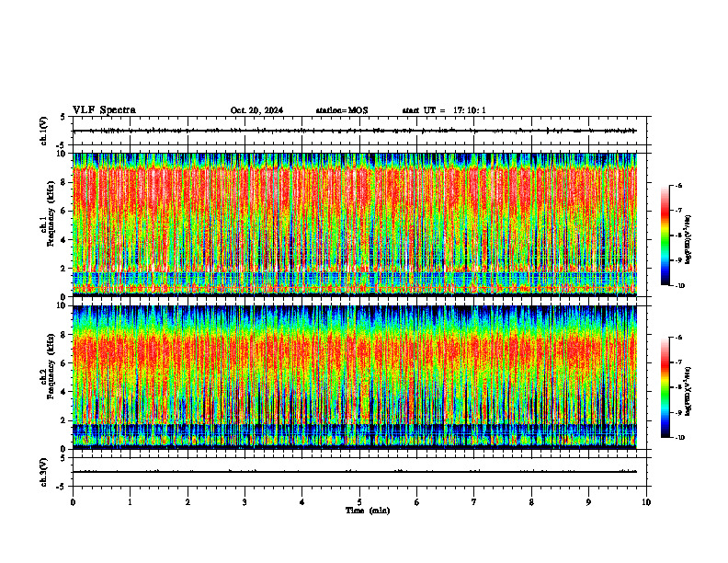The height and width of the screenshot is (563, 728).
Task: Click the ch.1 color bar PSD unit label
Action: click(688, 240)
